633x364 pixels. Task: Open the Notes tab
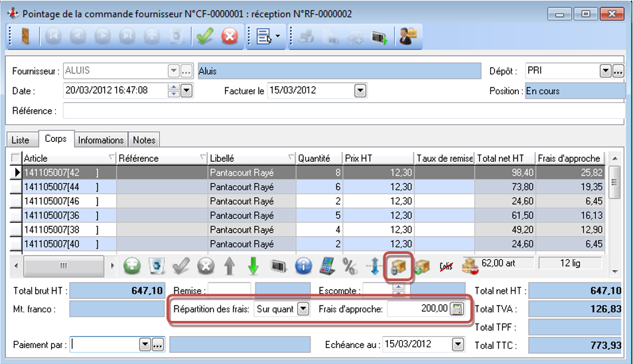pos(144,140)
